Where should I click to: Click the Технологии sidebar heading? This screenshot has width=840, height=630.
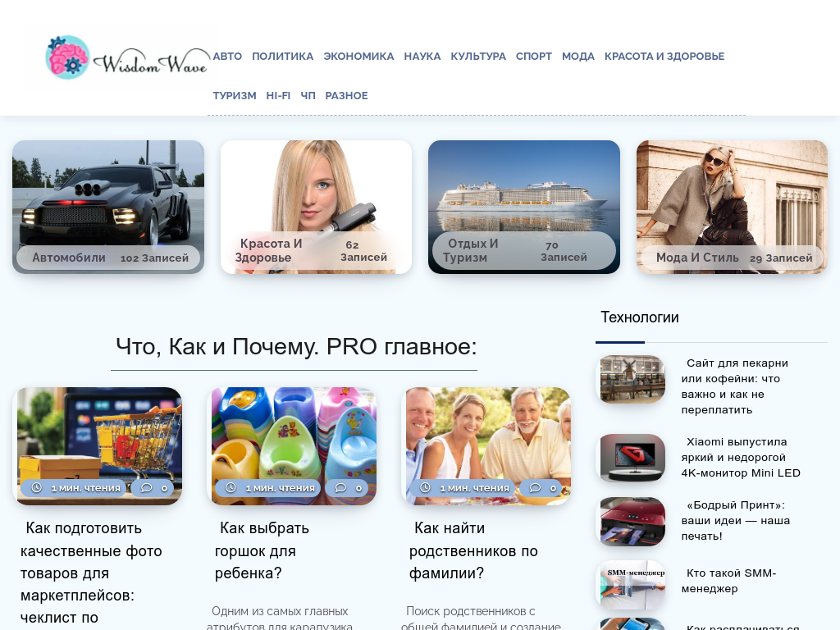point(640,317)
